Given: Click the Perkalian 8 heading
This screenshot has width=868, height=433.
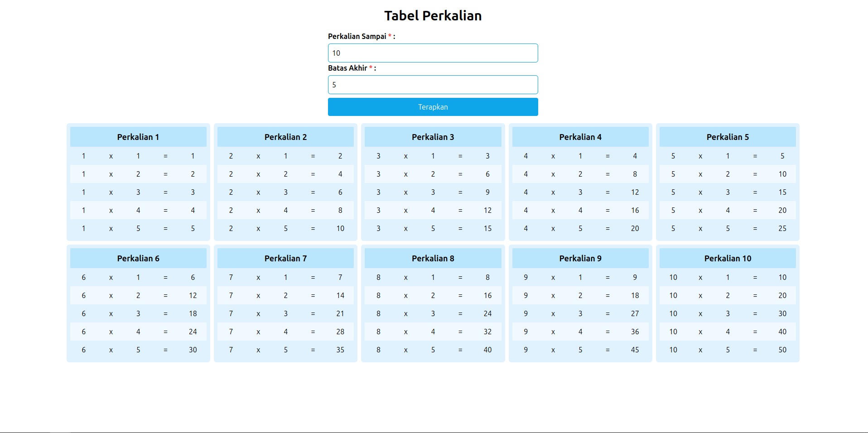Looking at the screenshot, I should click(433, 258).
